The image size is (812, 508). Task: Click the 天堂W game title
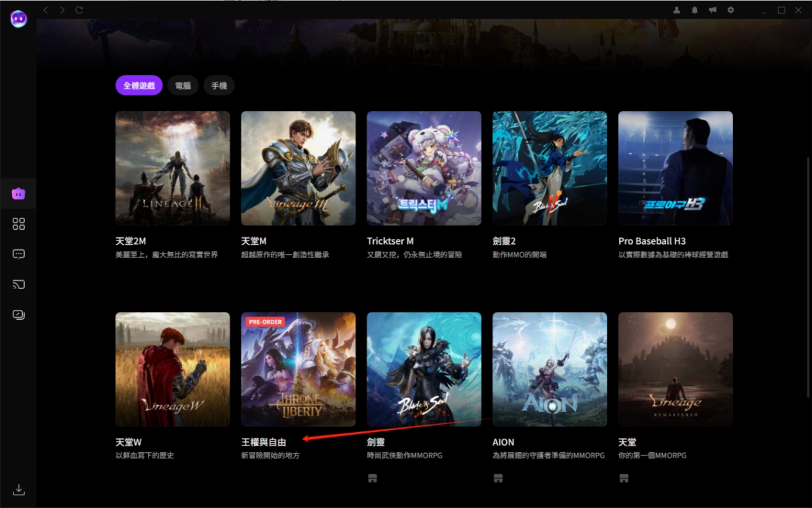tap(128, 442)
